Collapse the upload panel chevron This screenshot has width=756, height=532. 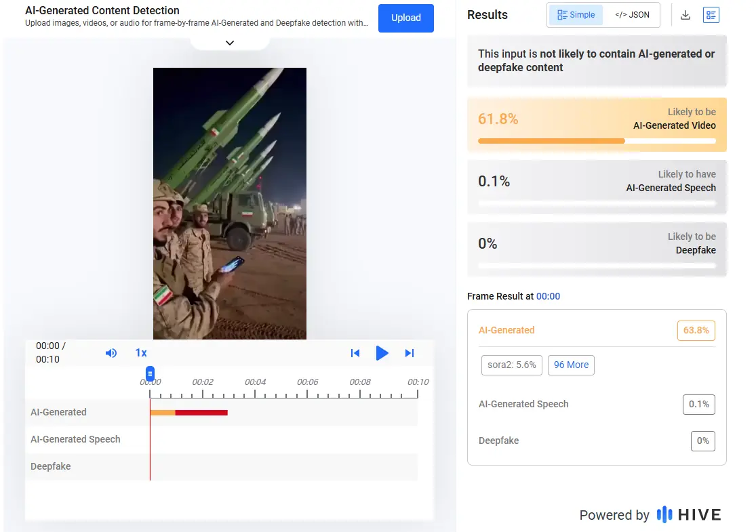[230, 43]
